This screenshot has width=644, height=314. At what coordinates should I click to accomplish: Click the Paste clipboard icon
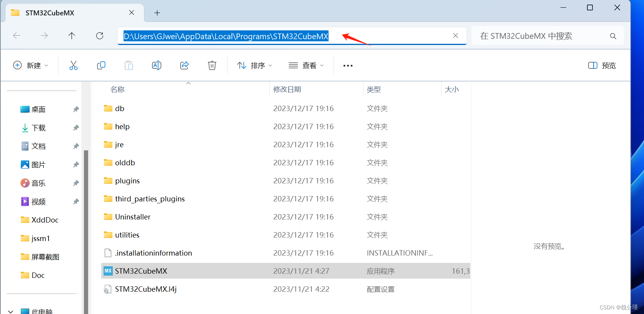(x=129, y=65)
